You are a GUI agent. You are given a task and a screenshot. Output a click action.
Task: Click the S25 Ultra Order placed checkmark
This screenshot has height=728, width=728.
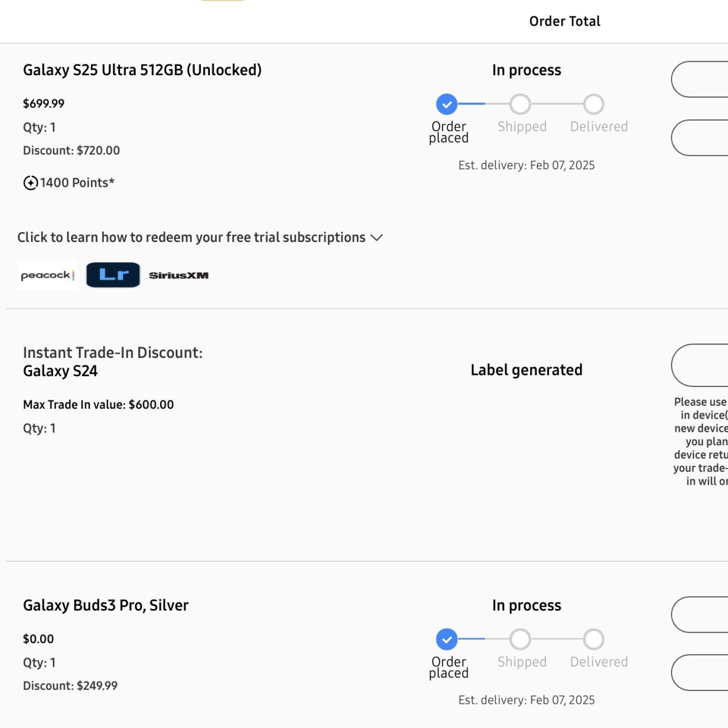(x=447, y=104)
